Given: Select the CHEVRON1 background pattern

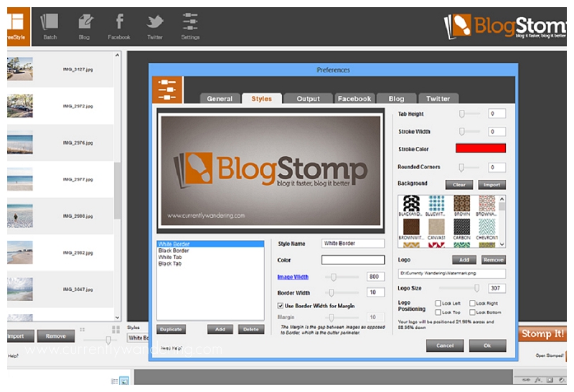Looking at the screenshot, I should point(487,229).
